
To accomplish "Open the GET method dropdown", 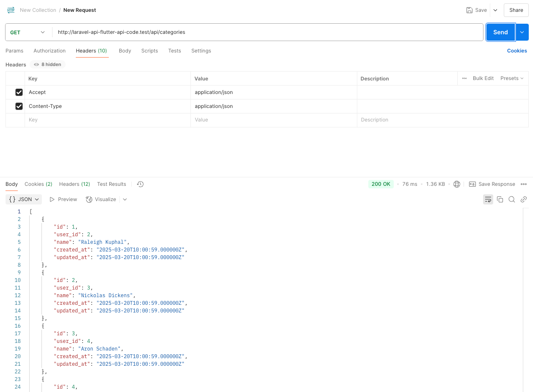I will tap(28, 32).
